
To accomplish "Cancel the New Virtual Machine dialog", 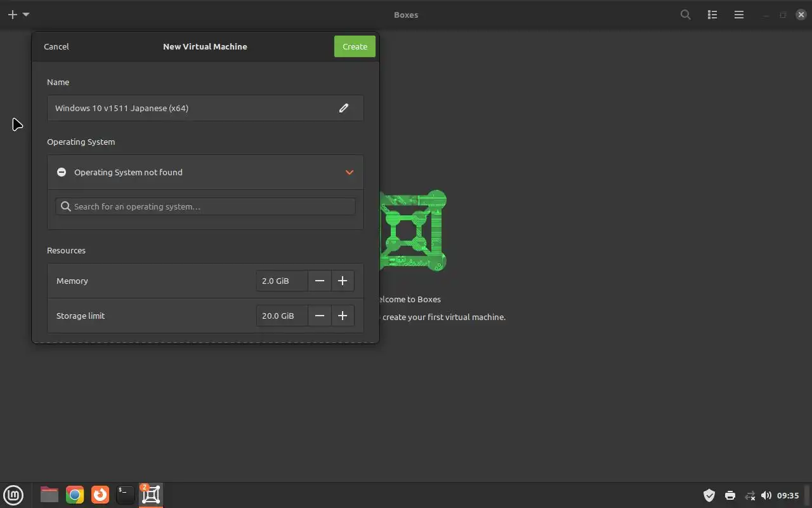I will 56,46.
